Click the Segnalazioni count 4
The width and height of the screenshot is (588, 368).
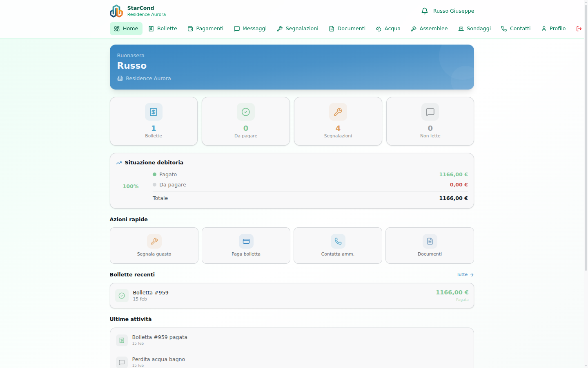pos(338,128)
